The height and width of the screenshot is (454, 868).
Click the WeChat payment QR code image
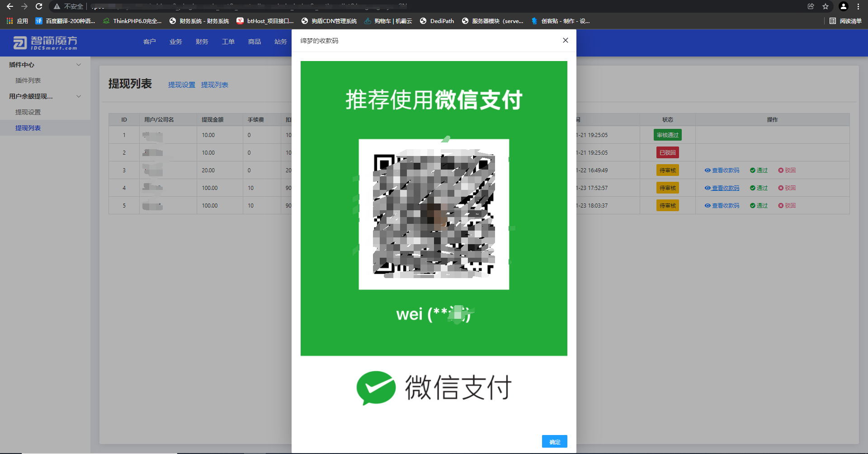coord(434,214)
